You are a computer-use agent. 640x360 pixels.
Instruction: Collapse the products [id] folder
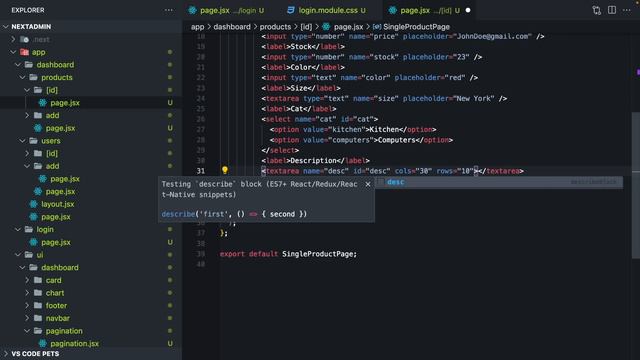[27, 90]
